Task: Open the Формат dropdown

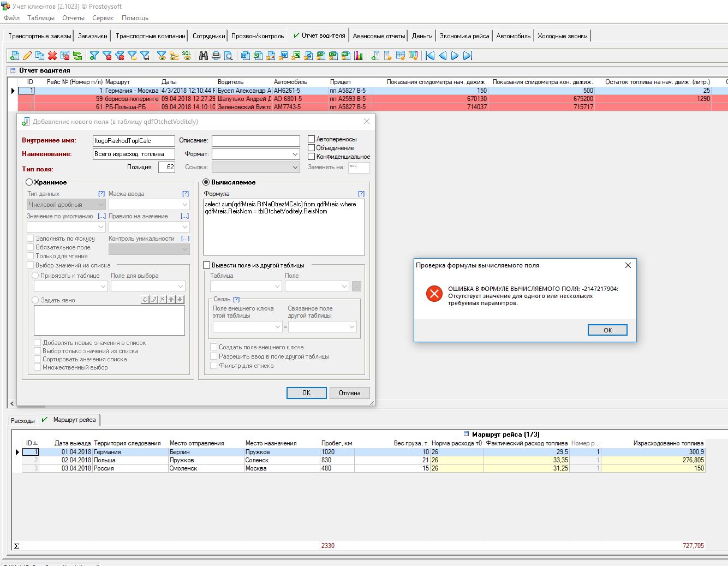Action: (295, 154)
